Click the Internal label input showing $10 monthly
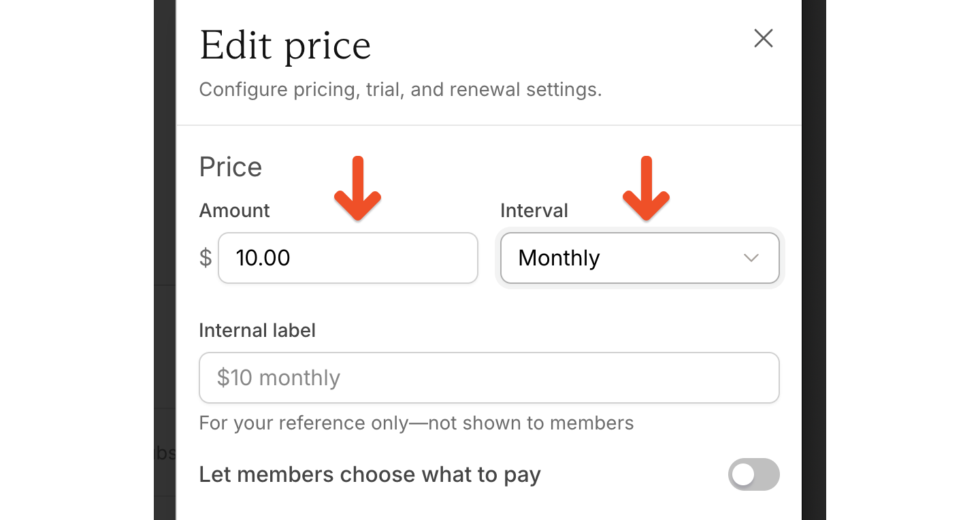This screenshot has width=980, height=520. tap(489, 378)
